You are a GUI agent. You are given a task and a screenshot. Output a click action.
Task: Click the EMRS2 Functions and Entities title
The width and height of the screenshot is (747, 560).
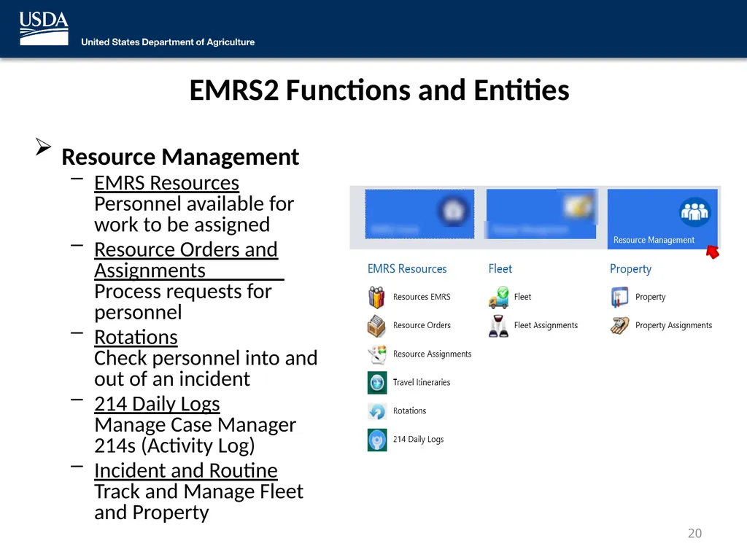[379, 90]
